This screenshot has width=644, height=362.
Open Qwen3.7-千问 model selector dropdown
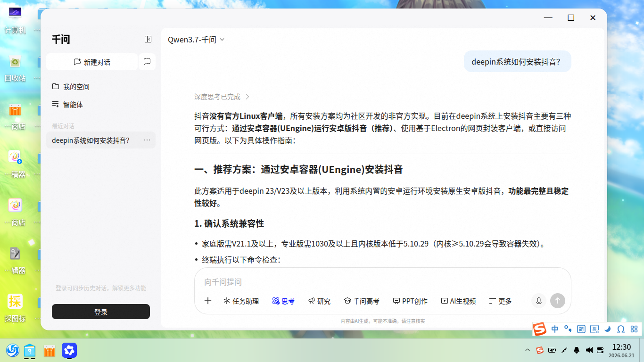coord(196,40)
